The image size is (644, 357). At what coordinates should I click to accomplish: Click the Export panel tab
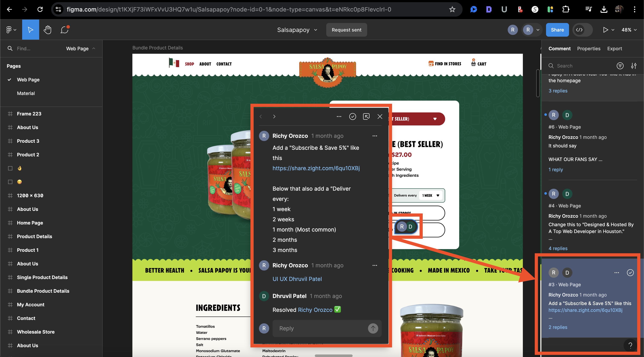click(615, 48)
